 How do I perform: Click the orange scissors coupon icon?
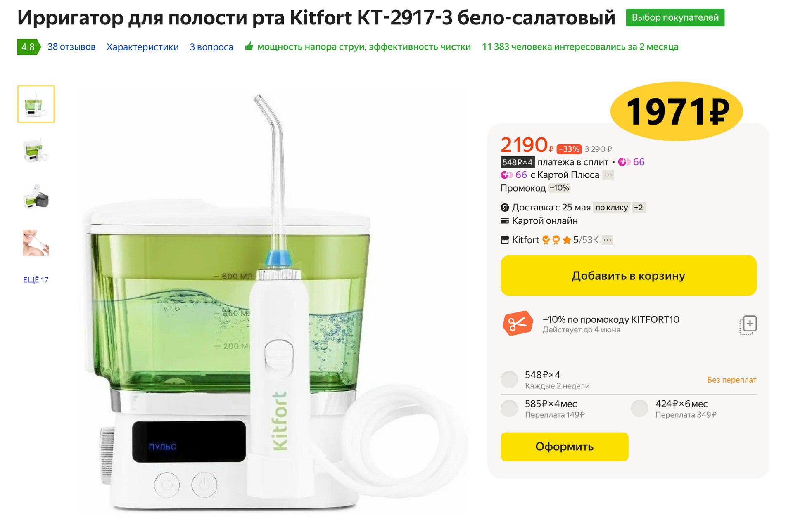pos(518,323)
